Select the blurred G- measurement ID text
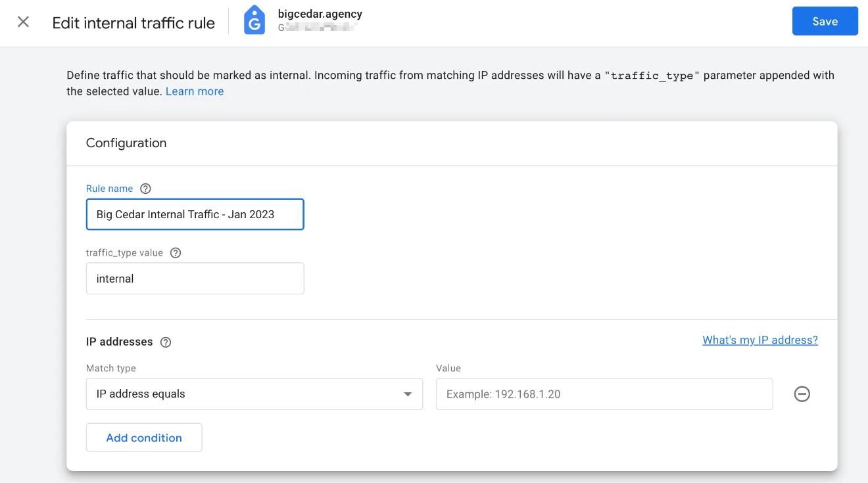The image size is (868, 483). point(318,28)
